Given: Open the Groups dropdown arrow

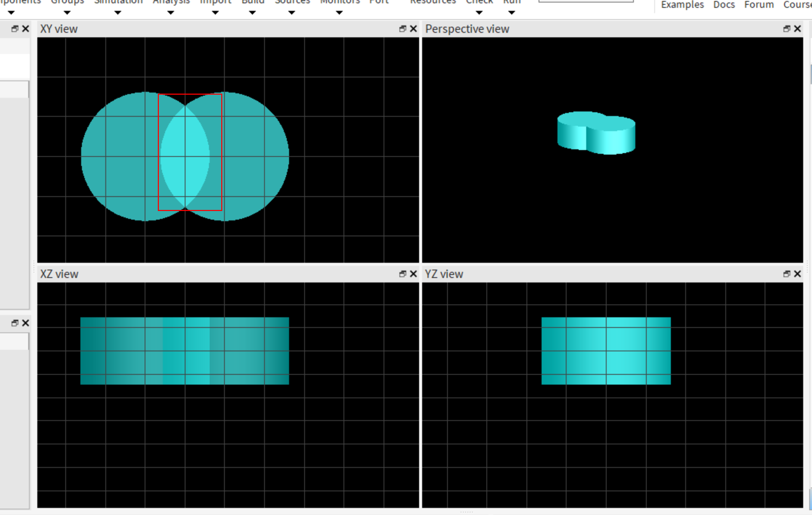Looking at the screenshot, I should pos(67,13).
